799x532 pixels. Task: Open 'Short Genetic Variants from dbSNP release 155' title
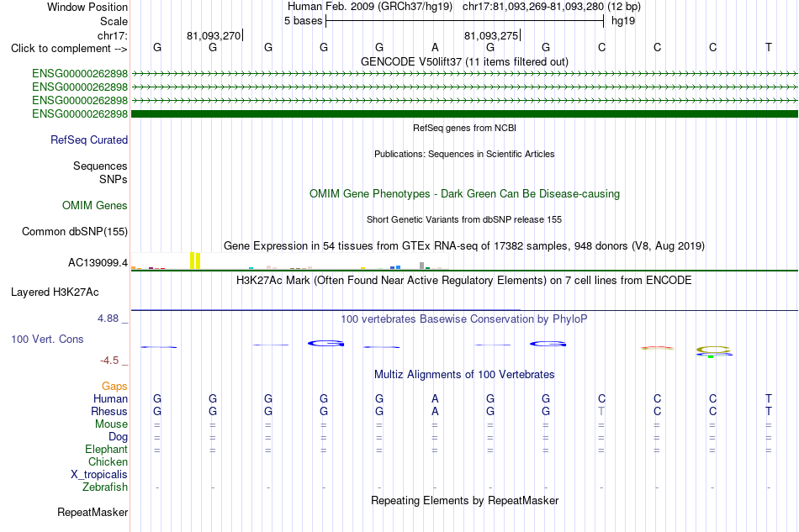[x=464, y=219]
